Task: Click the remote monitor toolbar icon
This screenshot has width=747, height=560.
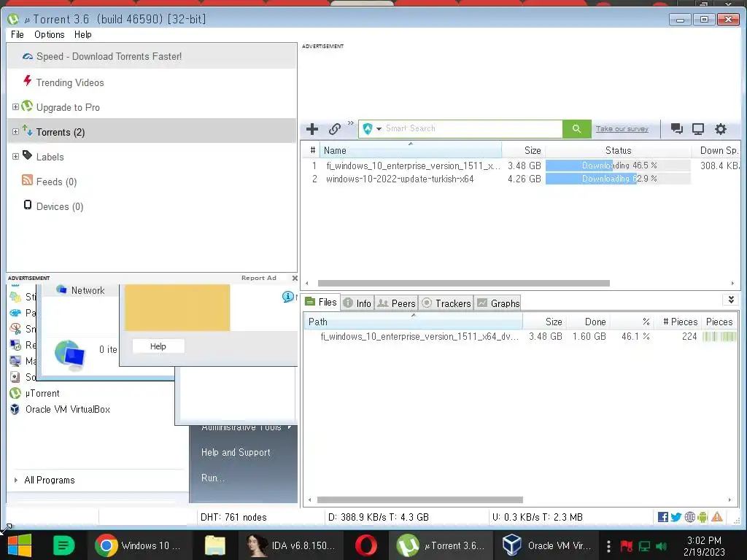Action: click(698, 128)
